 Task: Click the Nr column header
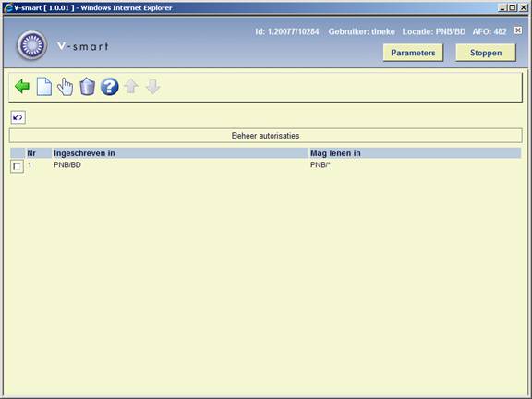31,153
